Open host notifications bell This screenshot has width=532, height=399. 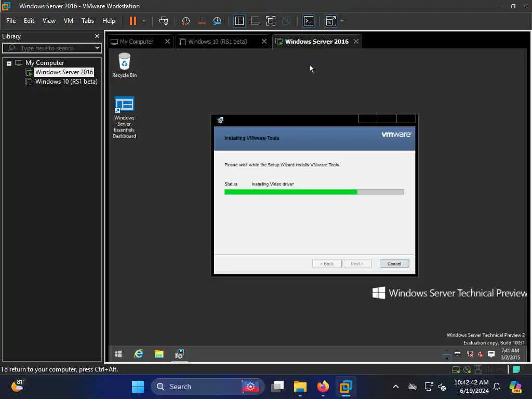[497, 387]
